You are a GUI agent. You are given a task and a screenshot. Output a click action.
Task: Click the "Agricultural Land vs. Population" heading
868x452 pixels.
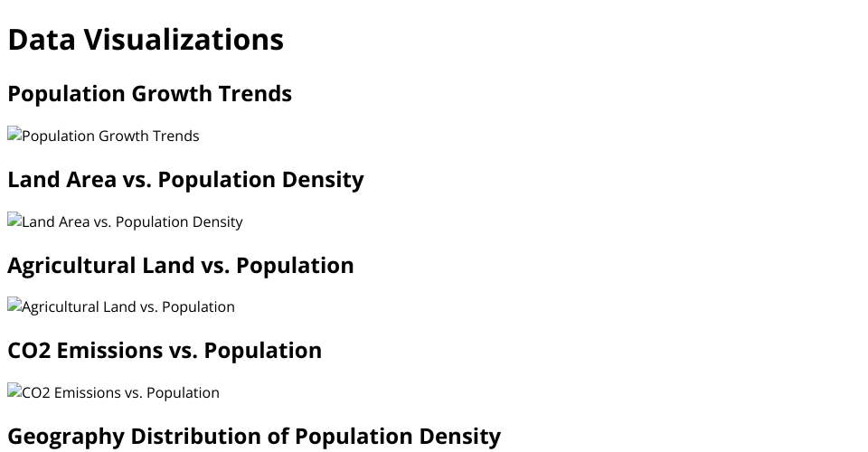click(x=181, y=266)
